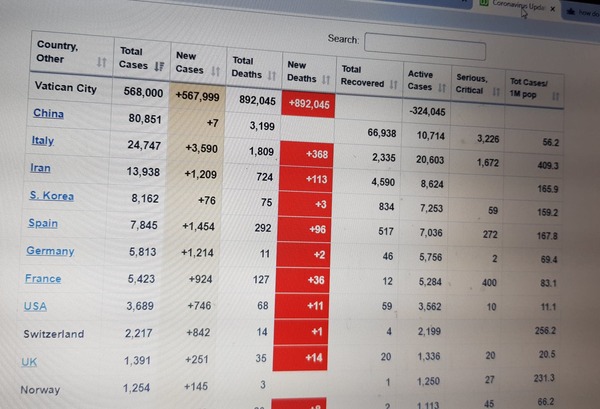Sort by Total Recovered column arrows
This screenshot has width=600, height=409.
[x=394, y=84]
